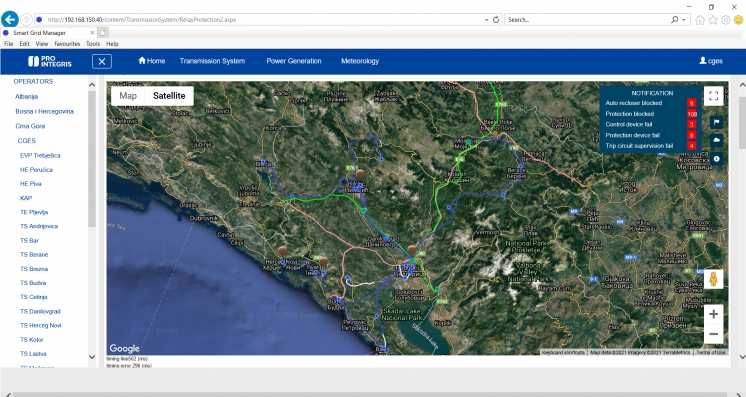This screenshot has width=746, height=397.
Task: Open Favourites menu
Action: [x=67, y=44]
